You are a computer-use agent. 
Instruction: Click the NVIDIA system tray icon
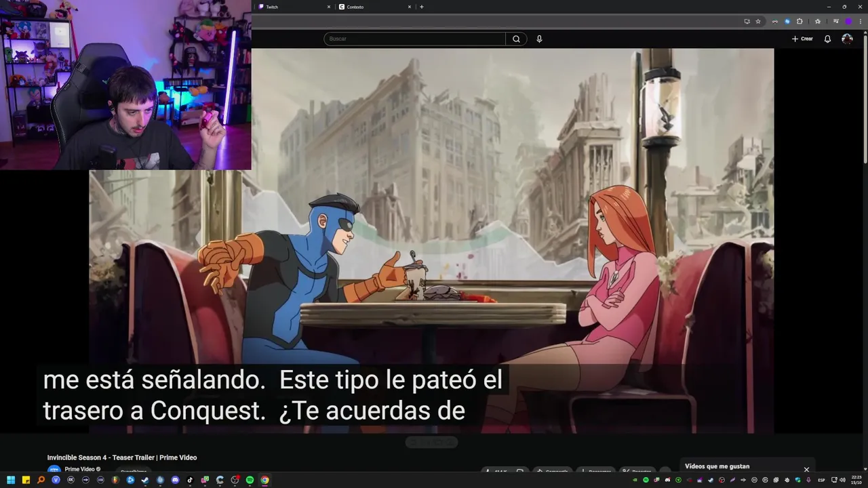click(x=635, y=480)
